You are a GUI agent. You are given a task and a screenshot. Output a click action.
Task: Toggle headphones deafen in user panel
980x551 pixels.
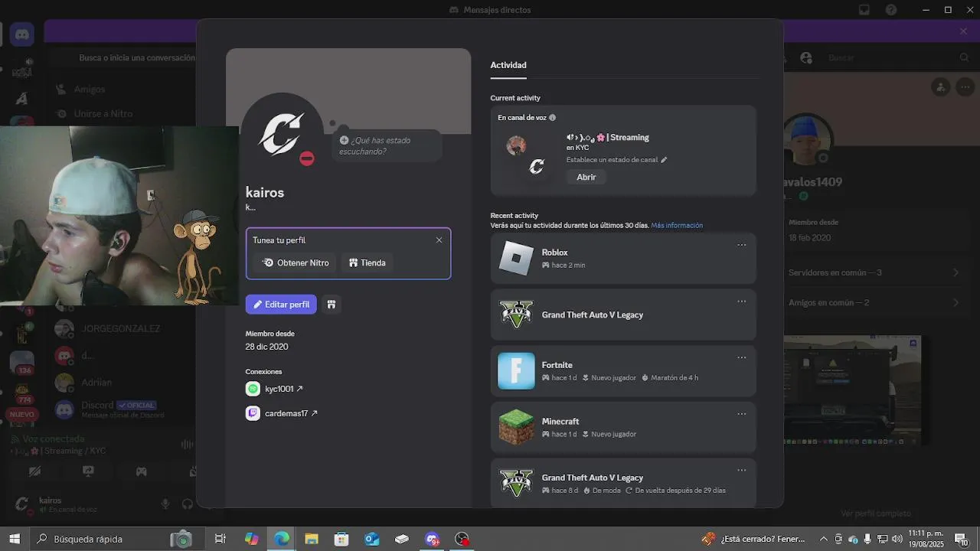click(x=188, y=504)
